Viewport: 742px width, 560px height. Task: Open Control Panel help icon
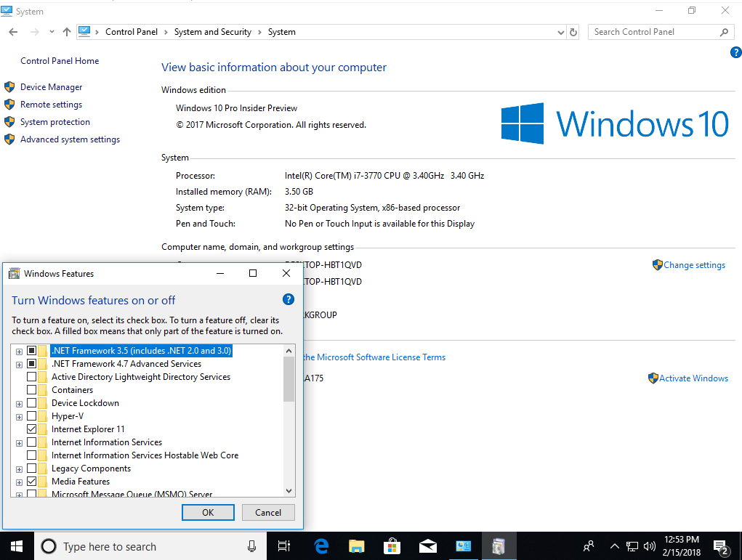pos(736,52)
